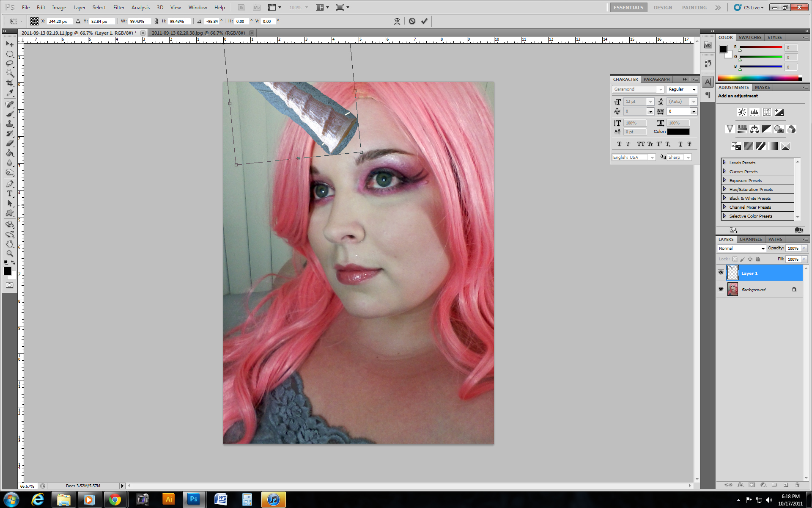
Task: Toggle Faux Italic in Character panel
Action: coord(628,144)
